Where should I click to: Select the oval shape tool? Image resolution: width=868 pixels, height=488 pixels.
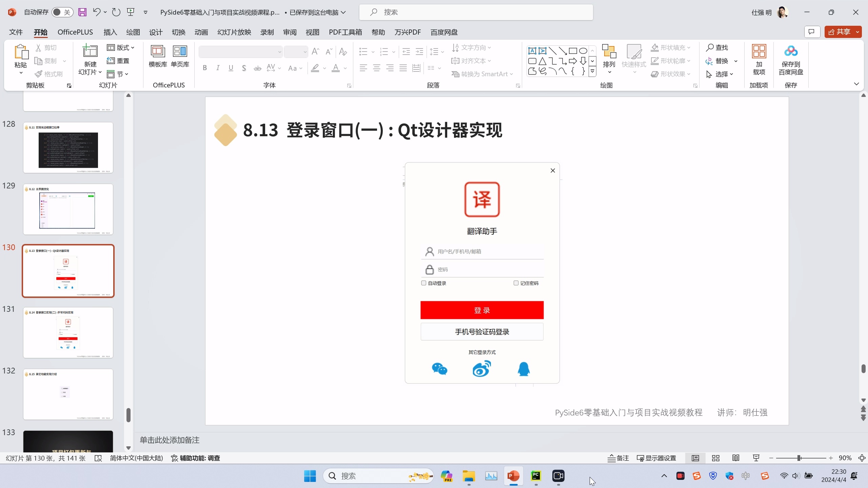click(x=583, y=51)
